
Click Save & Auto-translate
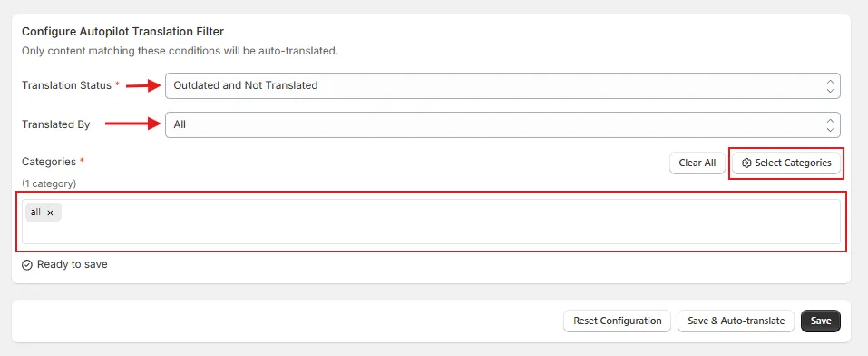coord(736,321)
